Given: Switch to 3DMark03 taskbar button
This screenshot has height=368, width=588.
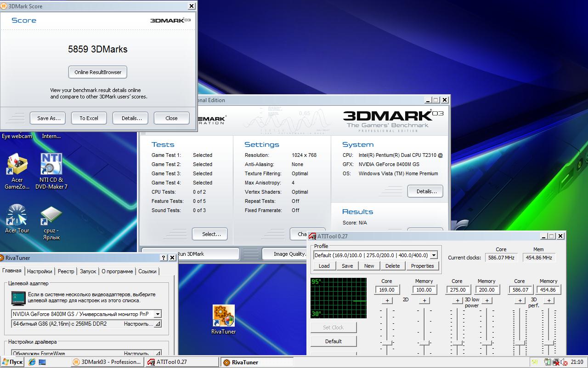Looking at the screenshot, I should (x=107, y=362).
